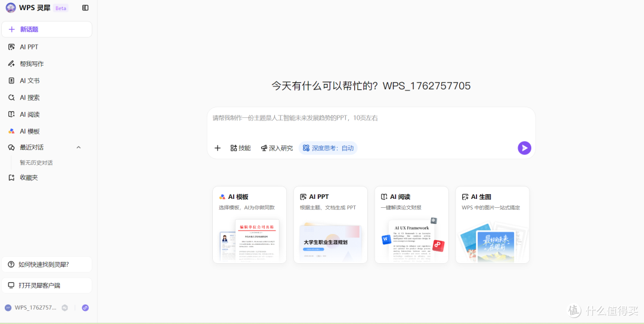The image size is (644, 324).
Task: Collapse the 最近对话 section chevron
Action: (79, 147)
